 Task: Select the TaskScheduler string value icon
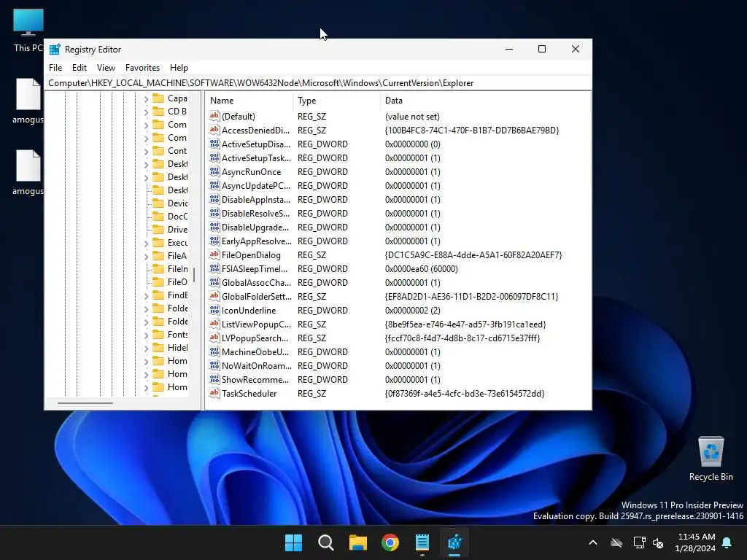pos(214,393)
